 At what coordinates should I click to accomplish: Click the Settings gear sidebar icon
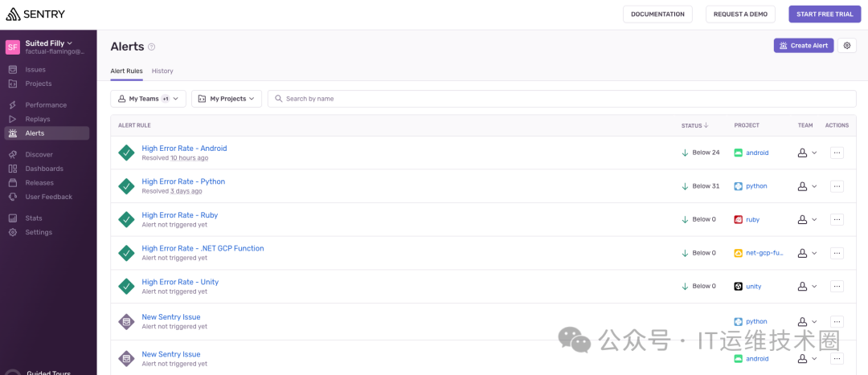click(13, 232)
